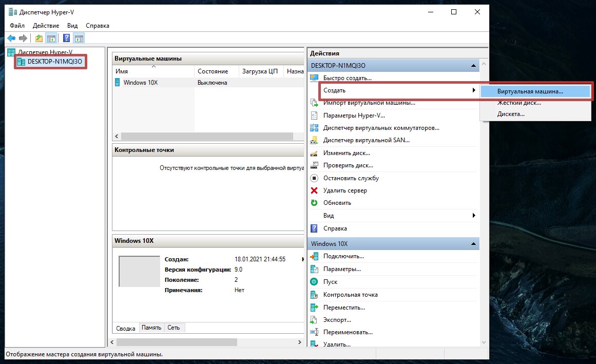Click the Windows 10X VM thumbnail preview
Image resolution: width=596 pixels, height=364 pixels.
[140, 271]
